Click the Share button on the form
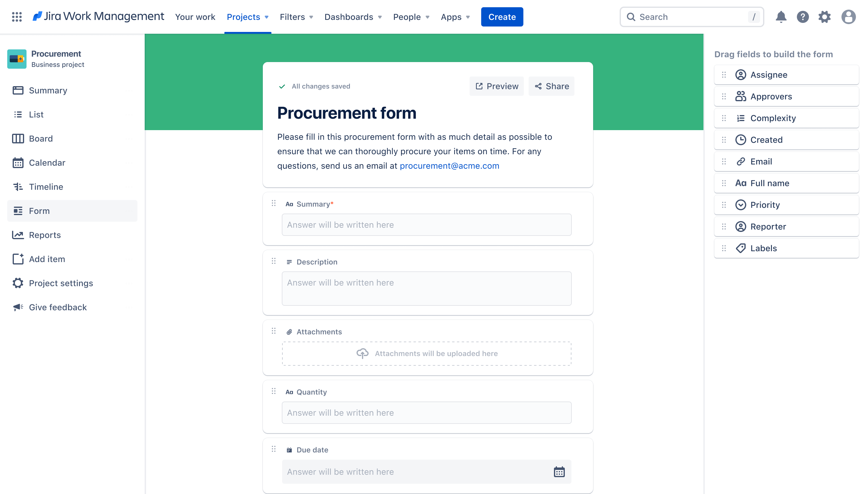Screen dimensions: 868x494 (552, 86)
